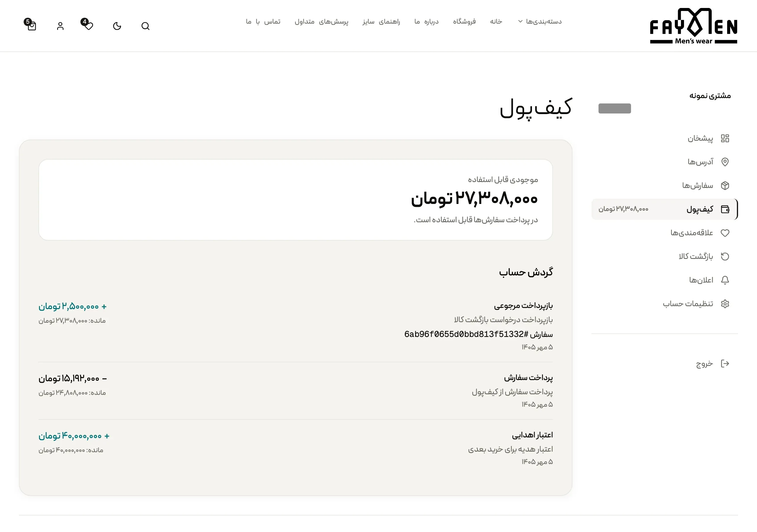Screen dimensions: 757x532
Task: Go to خانه in the navigation
Action: pos(496,21)
